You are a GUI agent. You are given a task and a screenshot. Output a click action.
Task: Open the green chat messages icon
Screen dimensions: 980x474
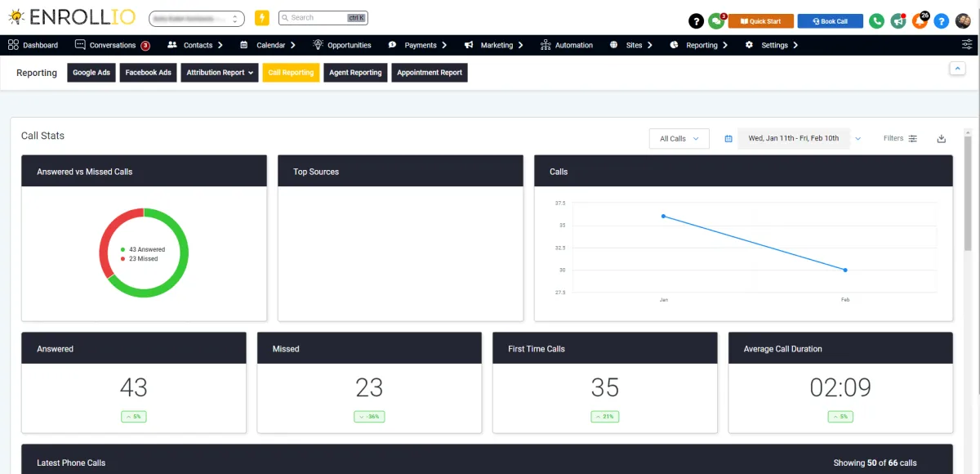716,21
